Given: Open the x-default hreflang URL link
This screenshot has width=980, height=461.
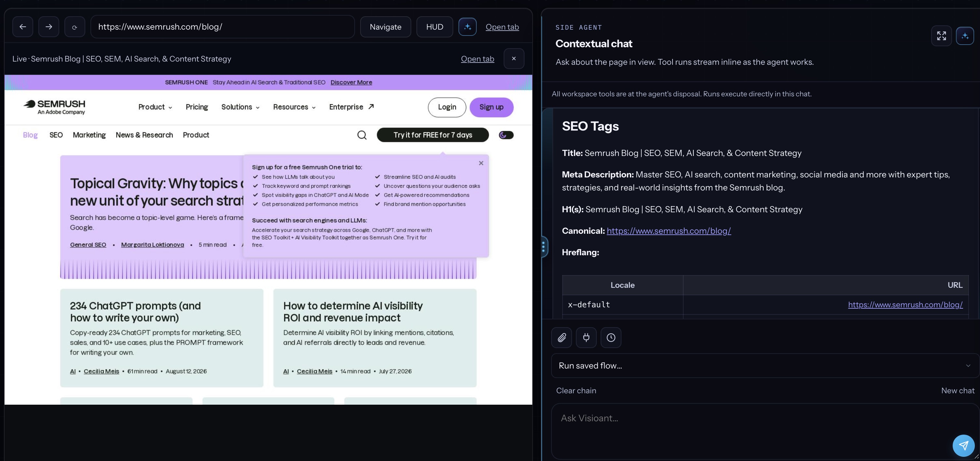Looking at the screenshot, I should [905, 304].
